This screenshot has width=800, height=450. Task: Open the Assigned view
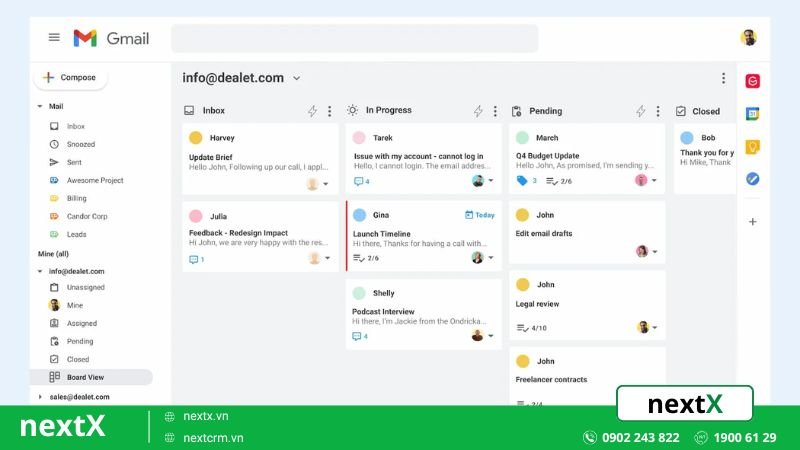click(82, 323)
